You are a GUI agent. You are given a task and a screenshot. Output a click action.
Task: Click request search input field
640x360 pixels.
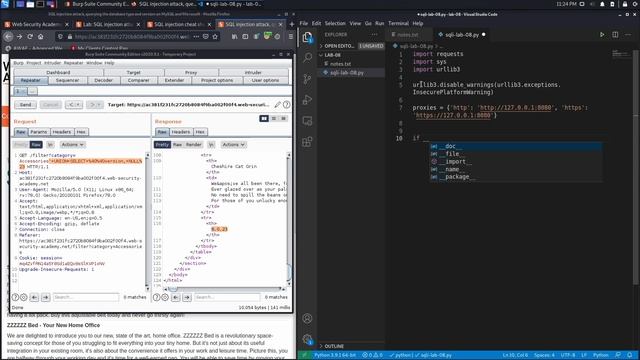point(86,297)
